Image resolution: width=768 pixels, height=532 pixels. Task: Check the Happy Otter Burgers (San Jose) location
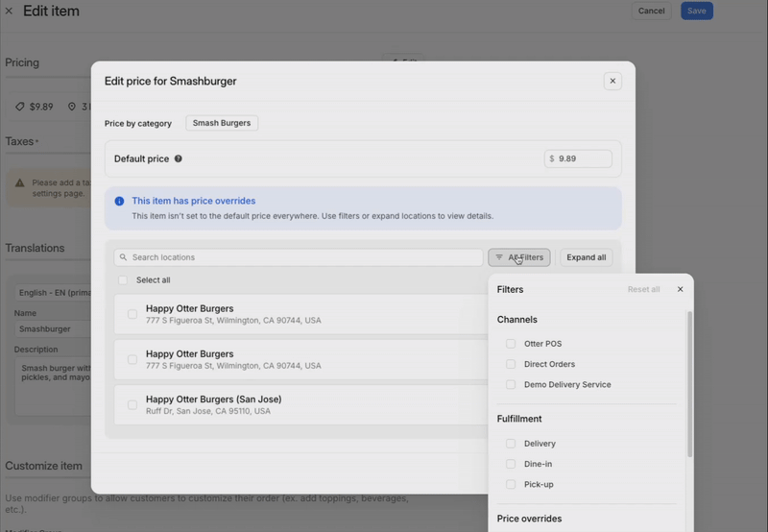point(132,404)
